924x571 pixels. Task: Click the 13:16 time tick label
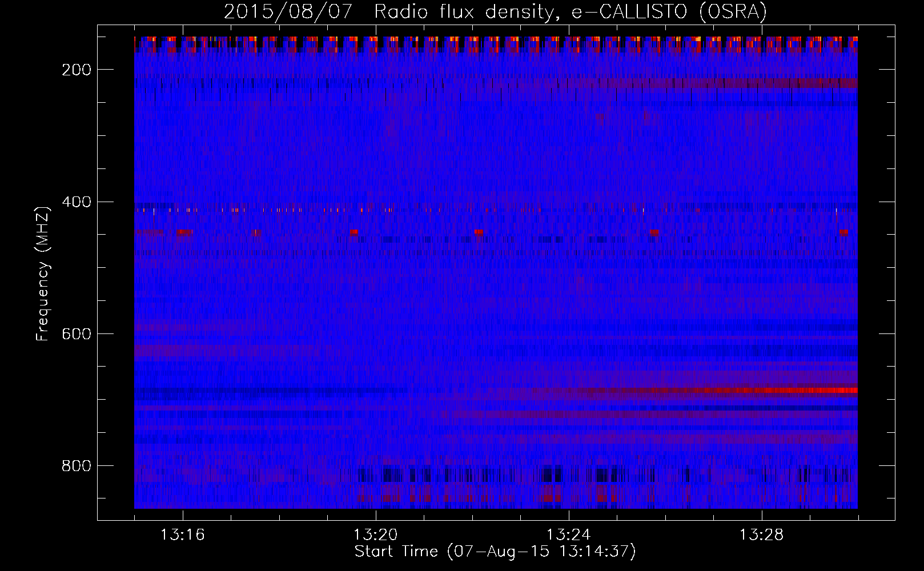tap(182, 535)
